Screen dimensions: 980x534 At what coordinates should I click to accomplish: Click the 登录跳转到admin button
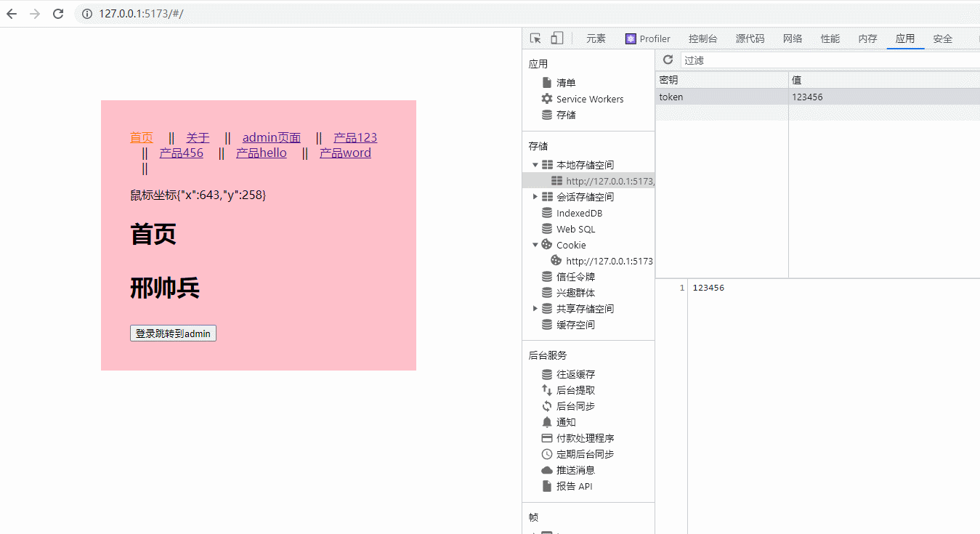click(x=173, y=333)
